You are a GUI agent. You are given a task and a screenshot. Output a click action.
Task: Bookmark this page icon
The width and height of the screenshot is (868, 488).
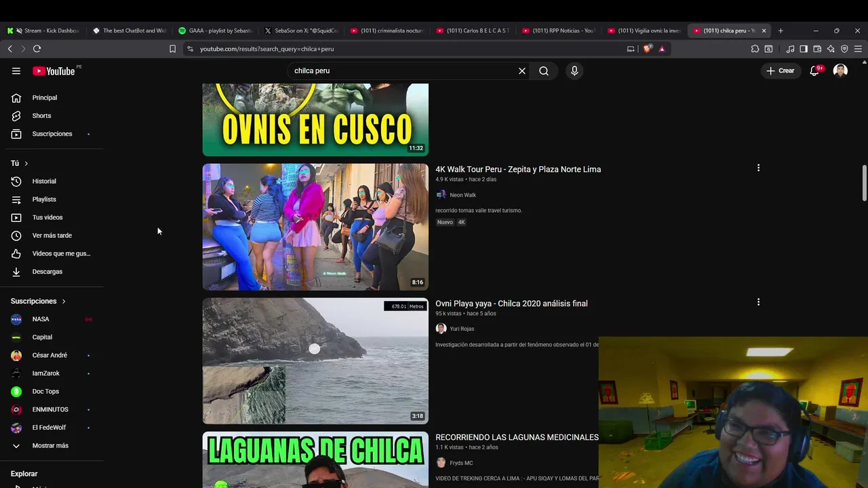pyautogui.click(x=172, y=49)
